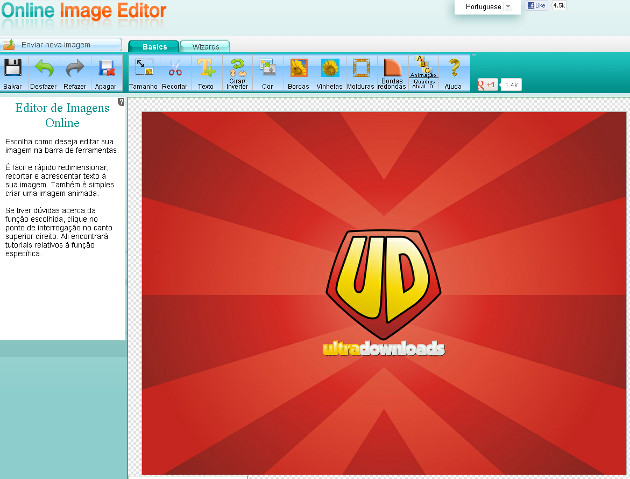Redo with the Refazer arrow

pos(75,73)
